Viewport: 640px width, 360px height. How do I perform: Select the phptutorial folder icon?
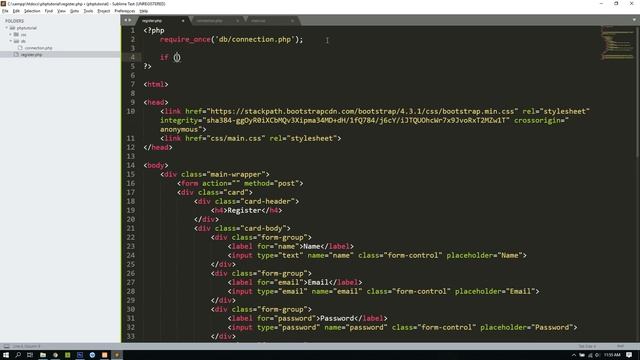pyautogui.click(x=12, y=28)
